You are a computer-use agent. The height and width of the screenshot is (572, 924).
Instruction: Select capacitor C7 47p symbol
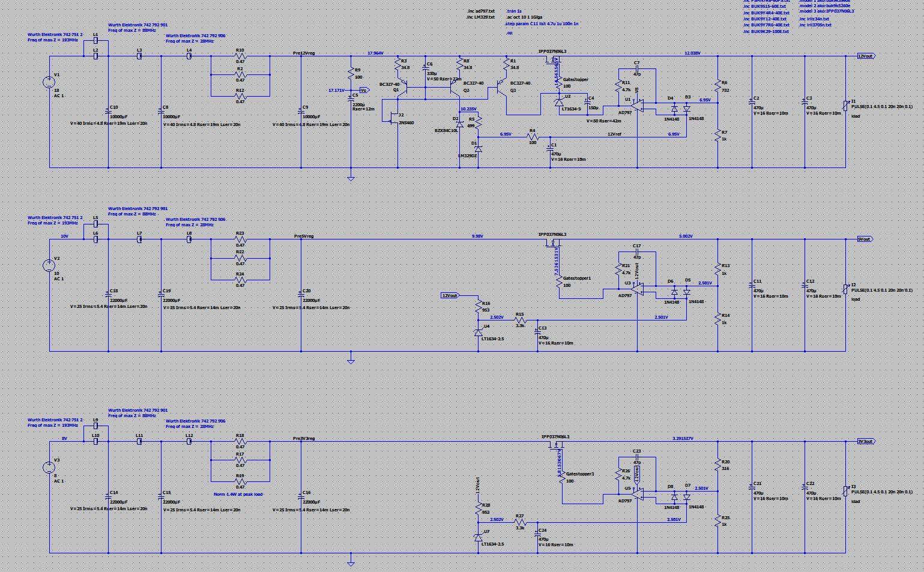click(637, 68)
